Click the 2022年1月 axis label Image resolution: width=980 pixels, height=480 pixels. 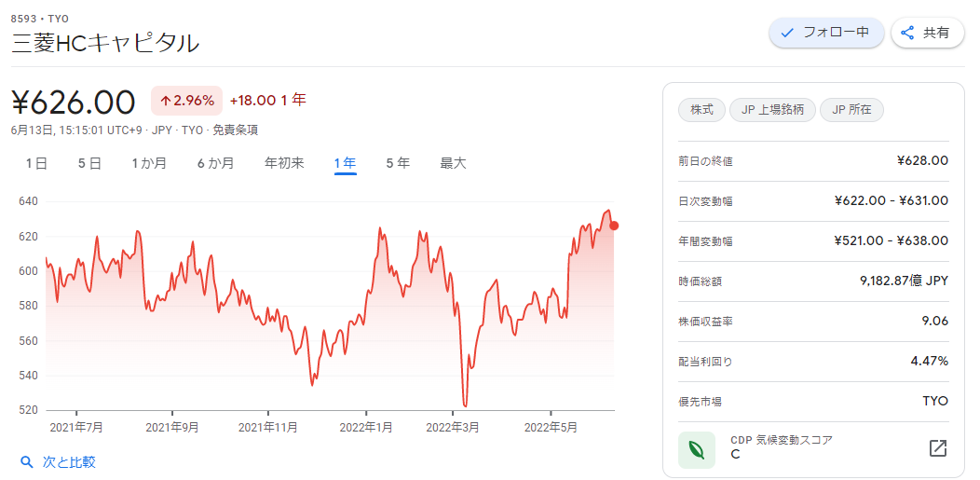pyautogui.click(x=366, y=428)
